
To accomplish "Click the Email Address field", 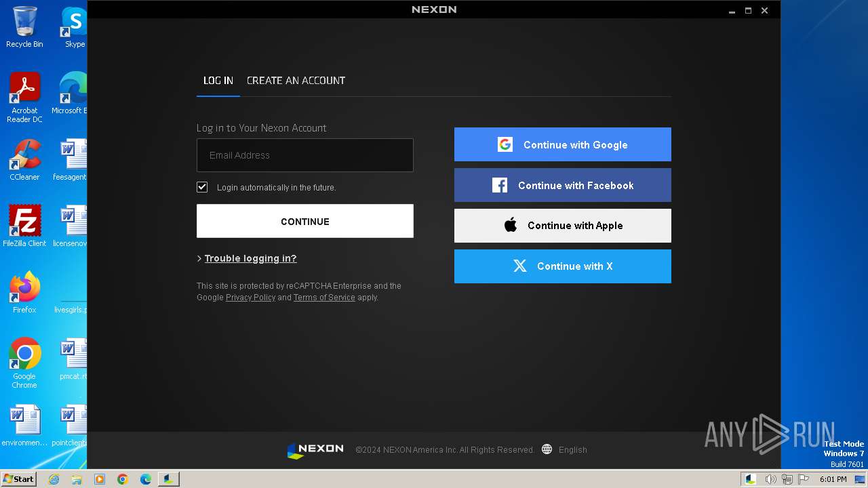I will pos(305,155).
